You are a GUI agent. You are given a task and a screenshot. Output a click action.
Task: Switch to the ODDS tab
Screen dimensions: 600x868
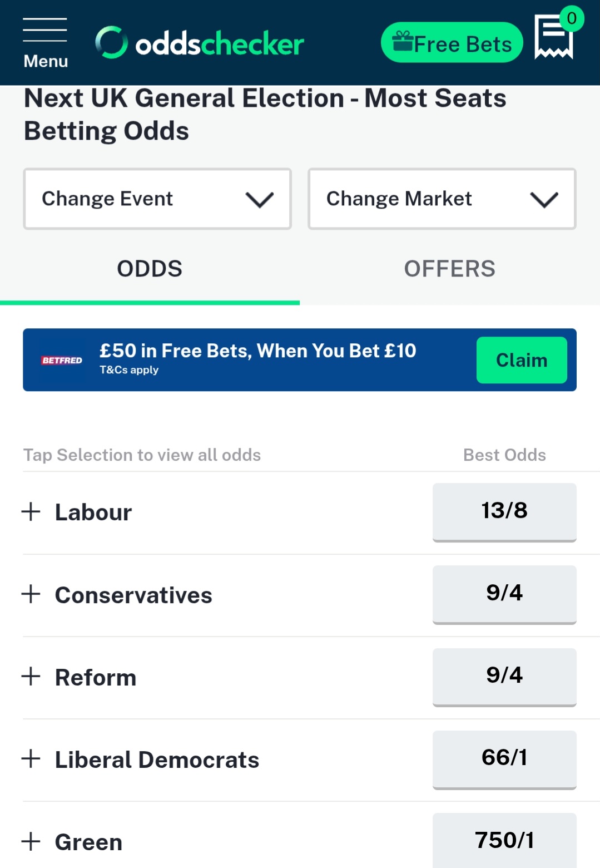click(150, 269)
